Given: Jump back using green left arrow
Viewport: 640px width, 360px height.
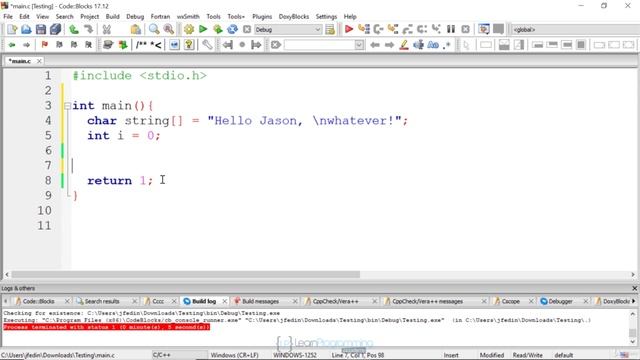Looking at the screenshot, I should click(x=12, y=45).
